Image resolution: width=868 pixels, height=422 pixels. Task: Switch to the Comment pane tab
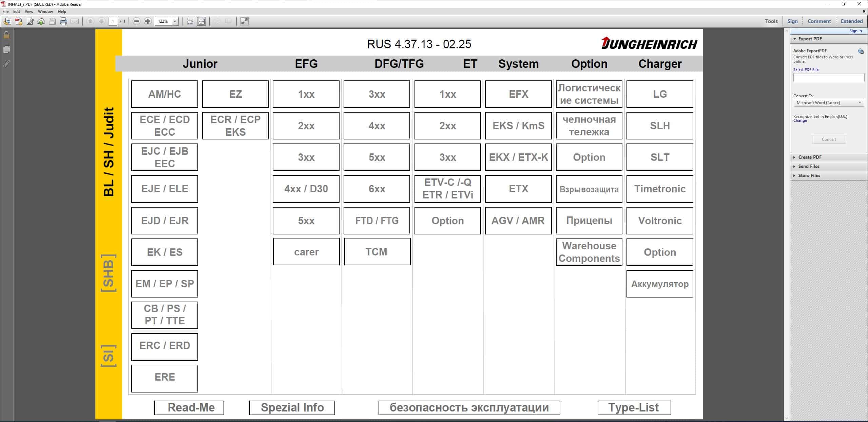(819, 21)
